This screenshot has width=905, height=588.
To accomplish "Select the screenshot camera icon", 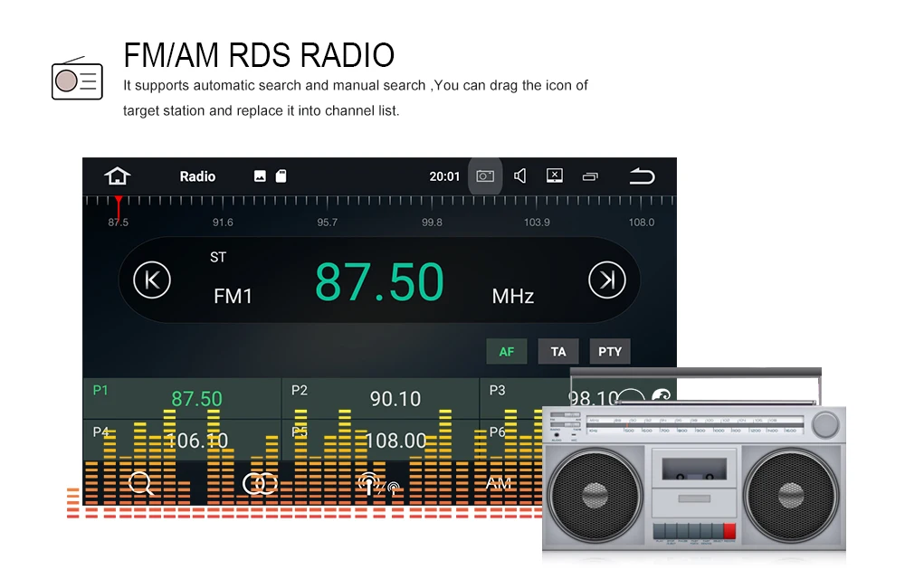I will [484, 175].
